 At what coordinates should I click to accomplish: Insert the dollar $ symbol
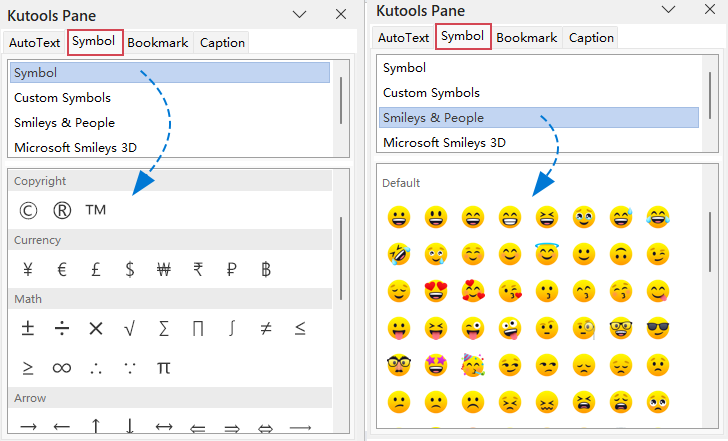coord(130,269)
